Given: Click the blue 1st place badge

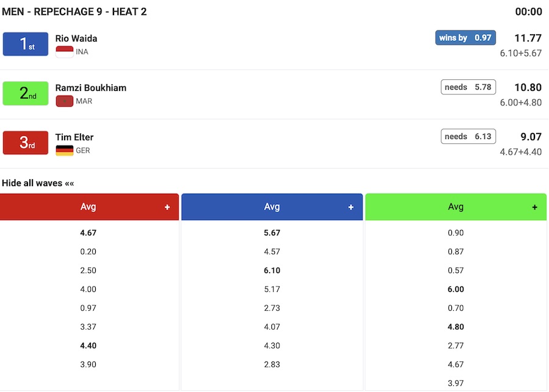Looking at the screenshot, I should (26, 44).
